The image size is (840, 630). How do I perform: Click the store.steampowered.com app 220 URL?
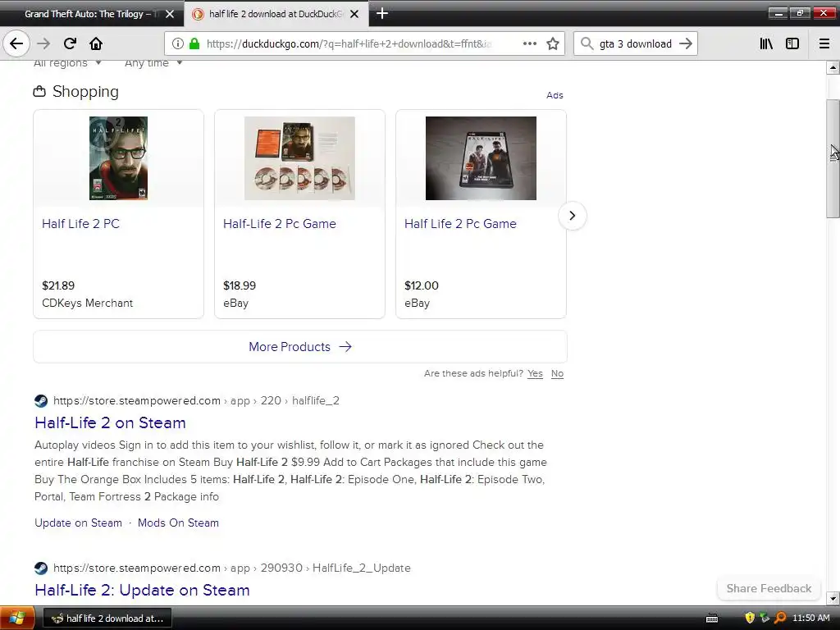pos(196,400)
